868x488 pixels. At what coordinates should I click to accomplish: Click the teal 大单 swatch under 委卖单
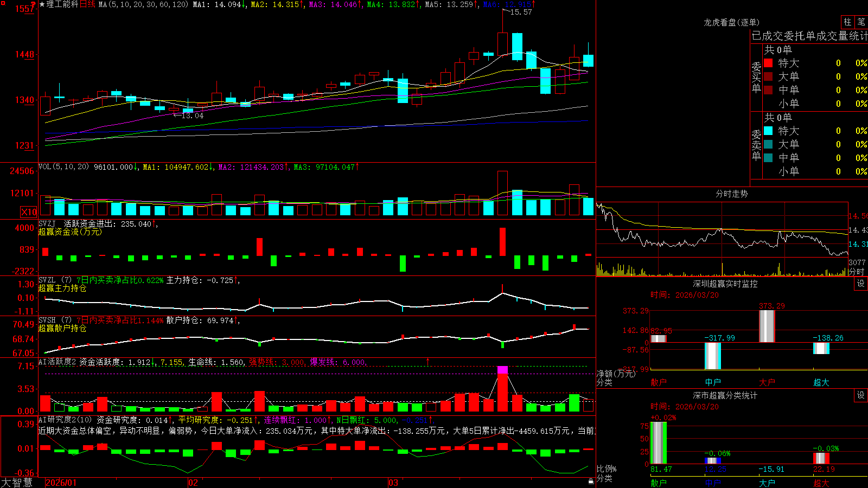pos(768,144)
